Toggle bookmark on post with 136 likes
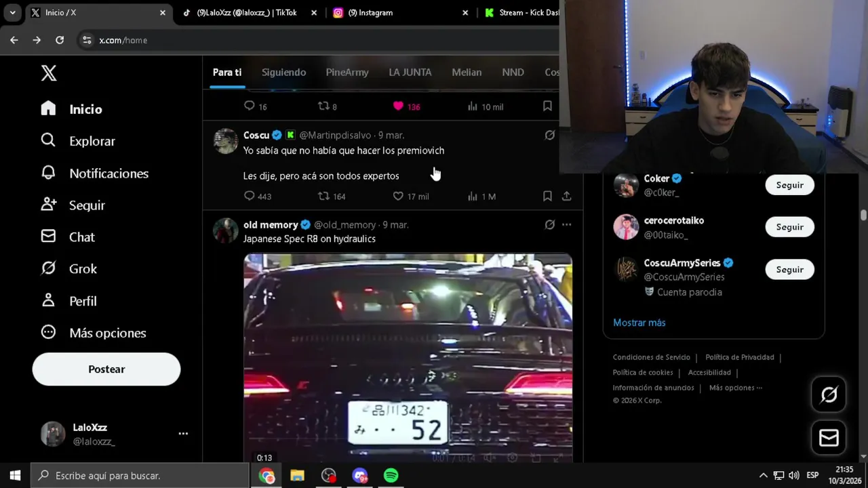868x488 pixels. [547, 106]
